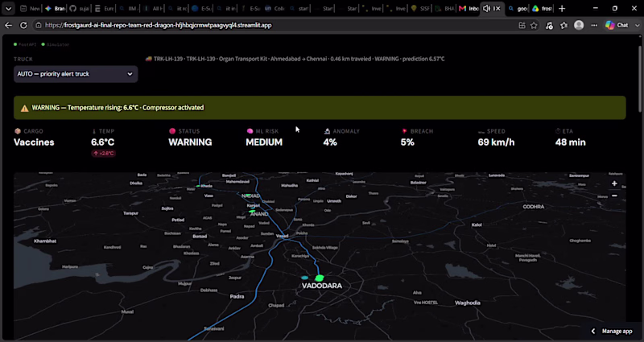Click the teal truck marker near Vadodara
The width and height of the screenshot is (644, 342).
click(x=305, y=278)
